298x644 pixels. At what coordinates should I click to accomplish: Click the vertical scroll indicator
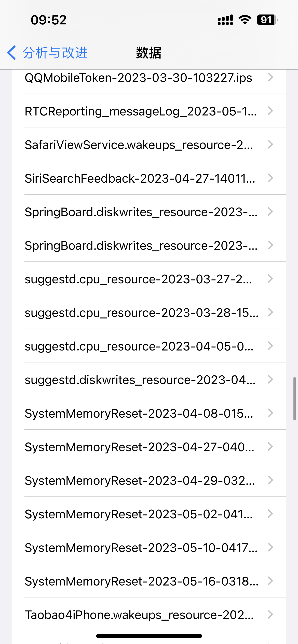point(294,399)
